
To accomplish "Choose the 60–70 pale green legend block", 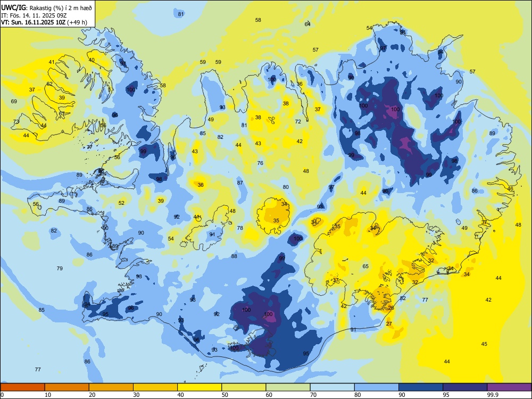I will click(288, 387).
